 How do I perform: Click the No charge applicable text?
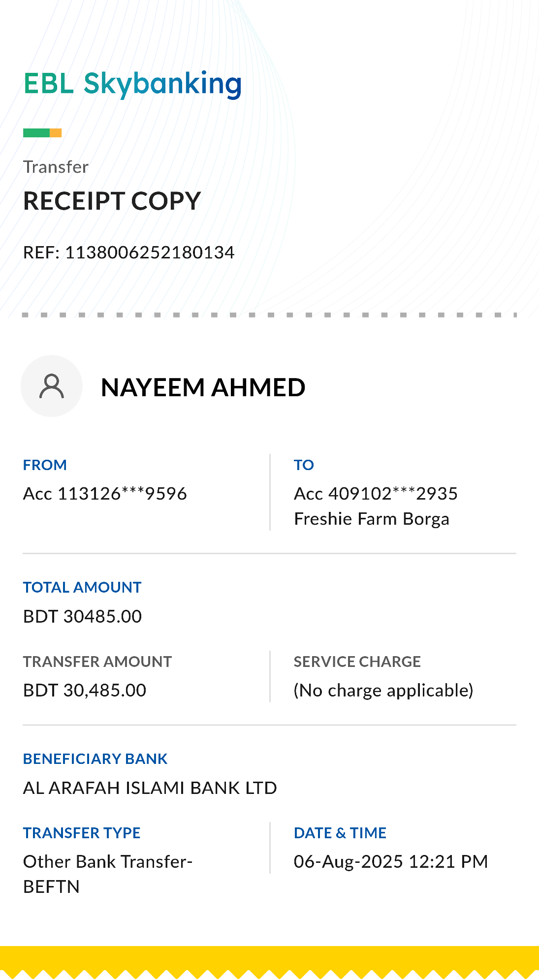(x=383, y=691)
